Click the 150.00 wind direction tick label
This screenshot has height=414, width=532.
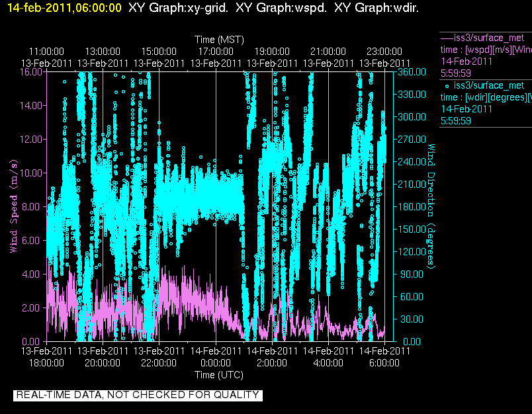point(412,229)
